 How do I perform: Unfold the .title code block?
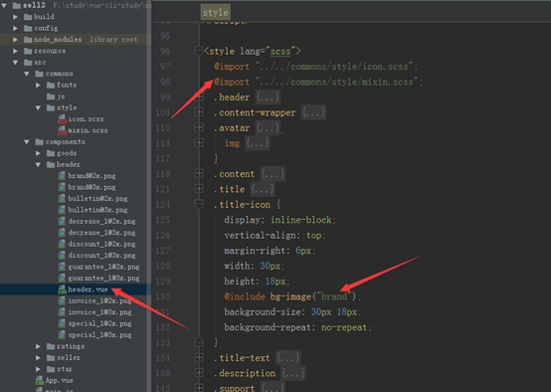[x=199, y=189]
